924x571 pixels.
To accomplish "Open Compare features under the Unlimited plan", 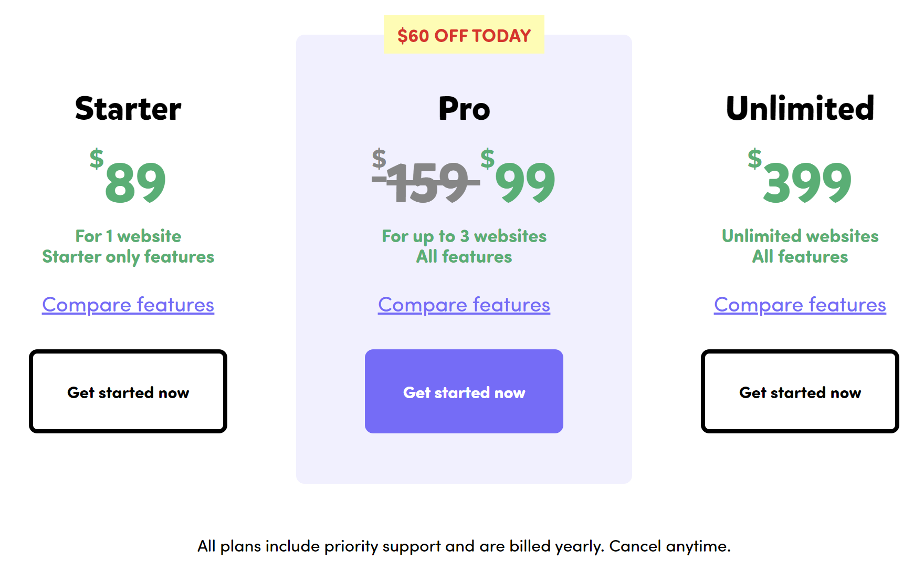I will [x=800, y=305].
